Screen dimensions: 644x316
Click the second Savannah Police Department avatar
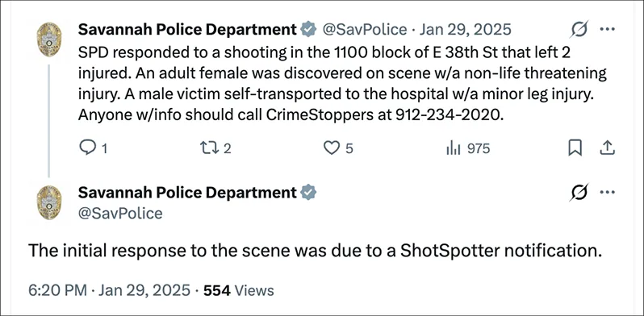point(49,202)
